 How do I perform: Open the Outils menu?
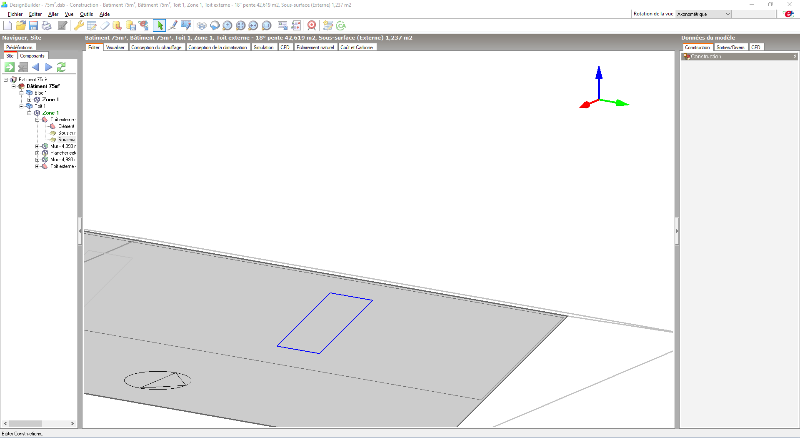(86, 14)
